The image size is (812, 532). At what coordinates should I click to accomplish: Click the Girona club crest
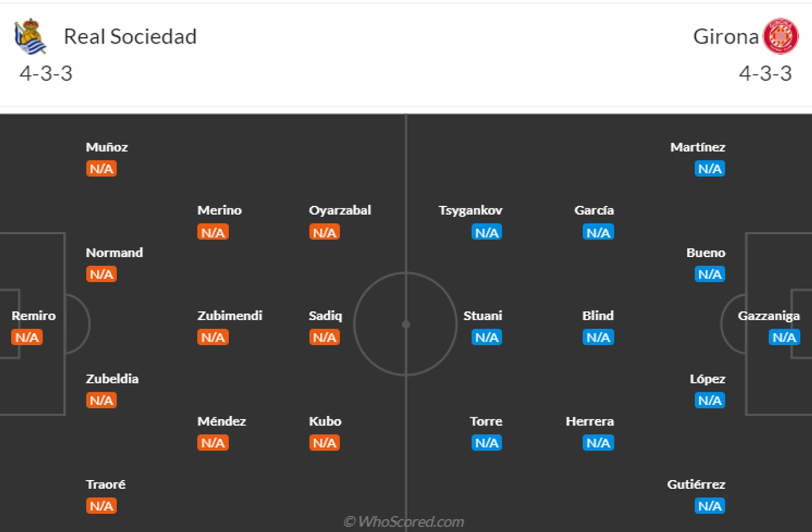coord(781,37)
